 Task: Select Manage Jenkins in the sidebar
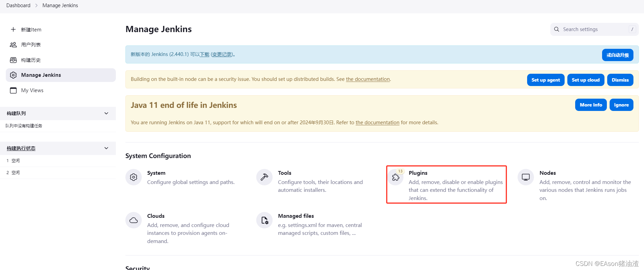61,75
